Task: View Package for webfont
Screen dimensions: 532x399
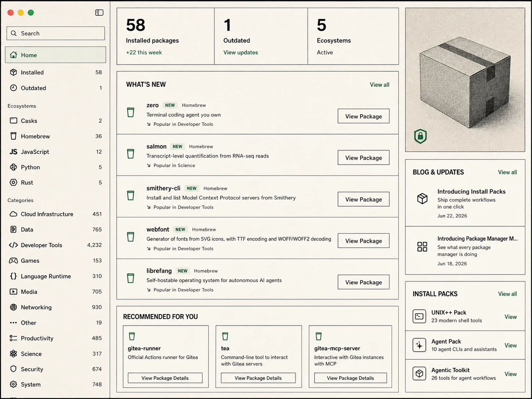Action: pyautogui.click(x=363, y=241)
